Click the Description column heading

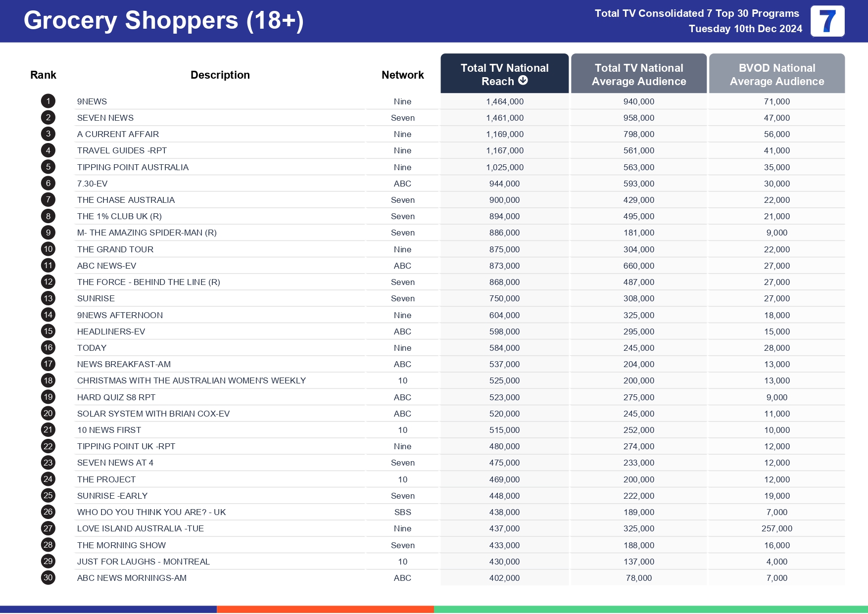pos(220,75)
